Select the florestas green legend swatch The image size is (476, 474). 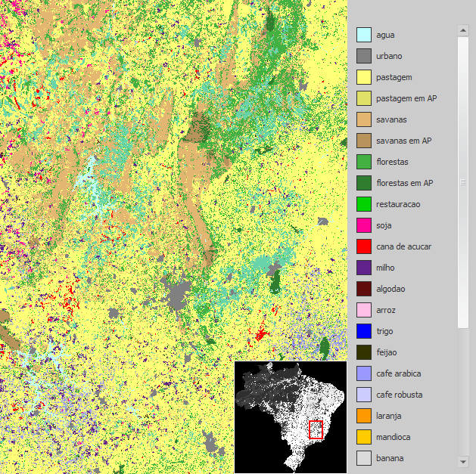pos(364,162)
